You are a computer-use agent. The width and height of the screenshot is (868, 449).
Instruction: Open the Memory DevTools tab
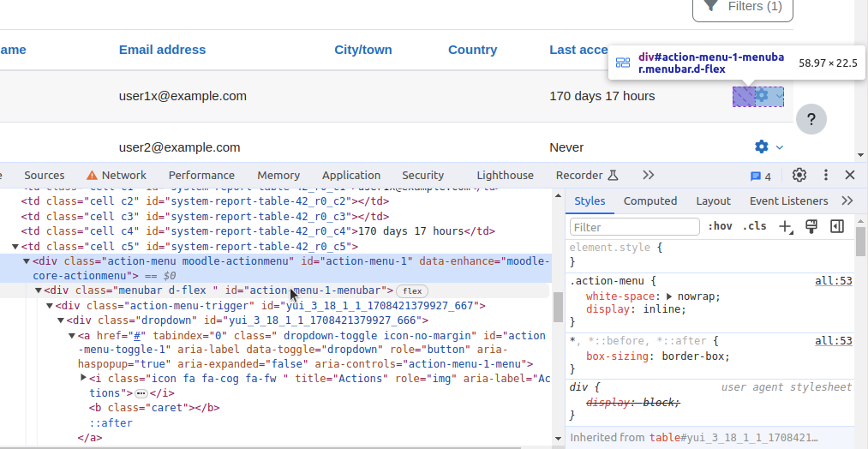(x=278, y=175)
